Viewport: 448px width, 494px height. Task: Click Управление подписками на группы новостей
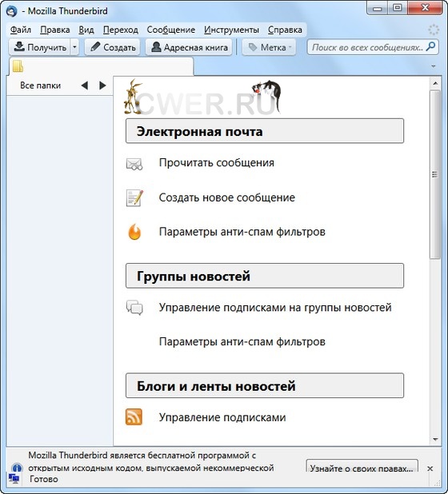point(275,308)
